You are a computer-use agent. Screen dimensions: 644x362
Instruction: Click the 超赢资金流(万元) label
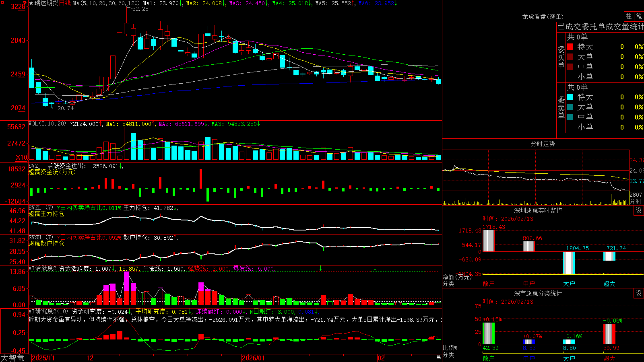[x=52, y=172]
